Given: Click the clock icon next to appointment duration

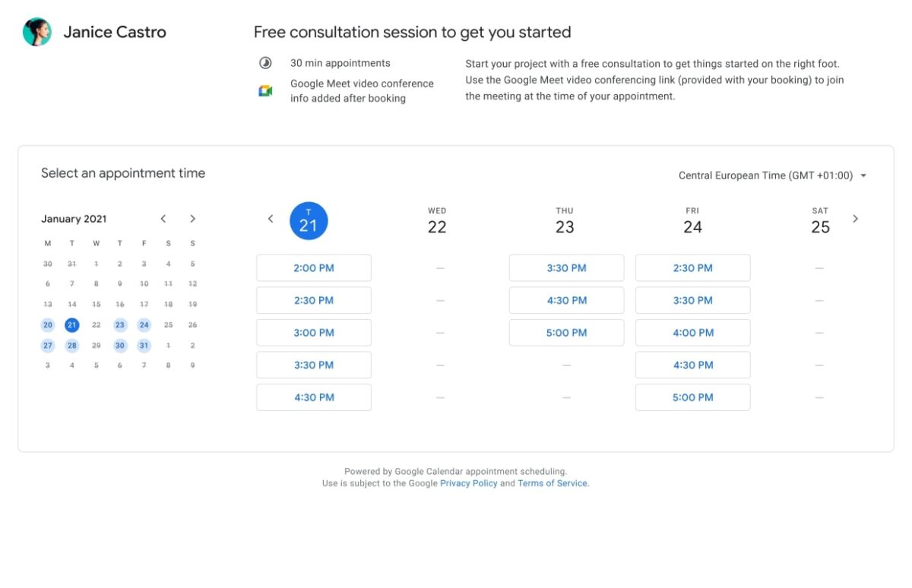Looking at the screenshot, I should [264, 62].
